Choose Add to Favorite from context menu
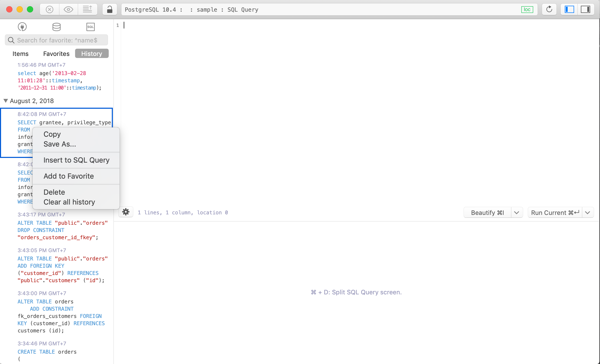This screenshot has width=600, height=364. (69, 176)
